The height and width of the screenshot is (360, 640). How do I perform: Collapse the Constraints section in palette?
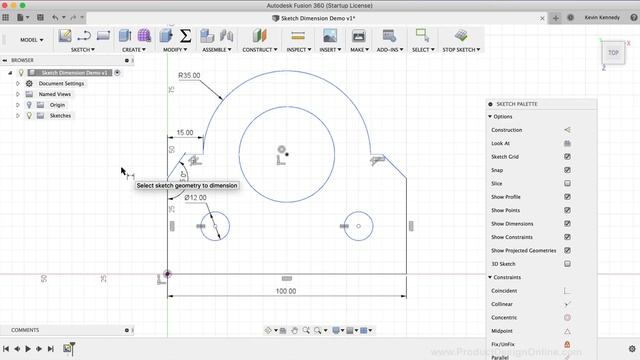click(490, 277)
